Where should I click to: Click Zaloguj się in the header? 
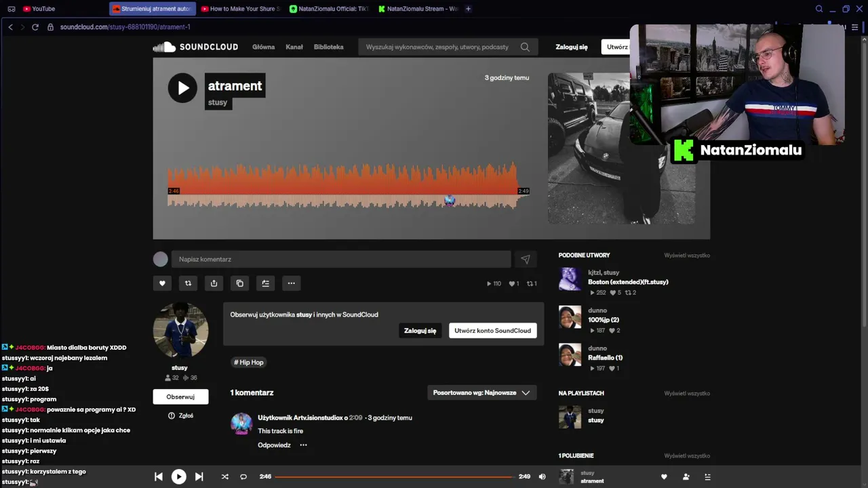click(x=572, y=47)
